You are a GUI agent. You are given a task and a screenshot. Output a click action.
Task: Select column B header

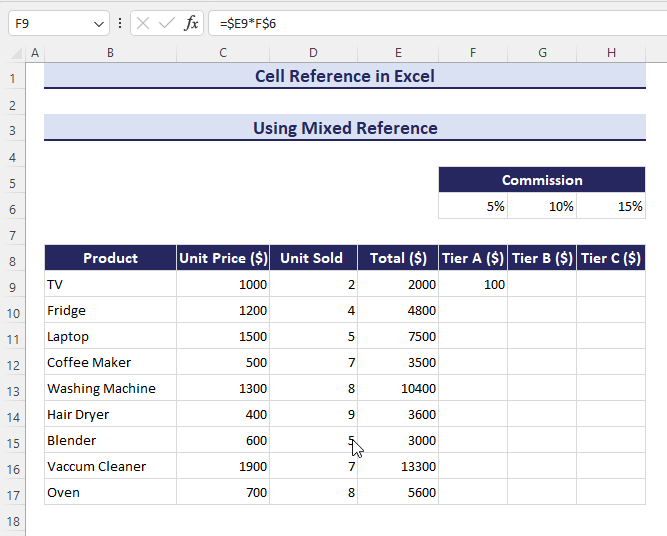pos(110,52)
